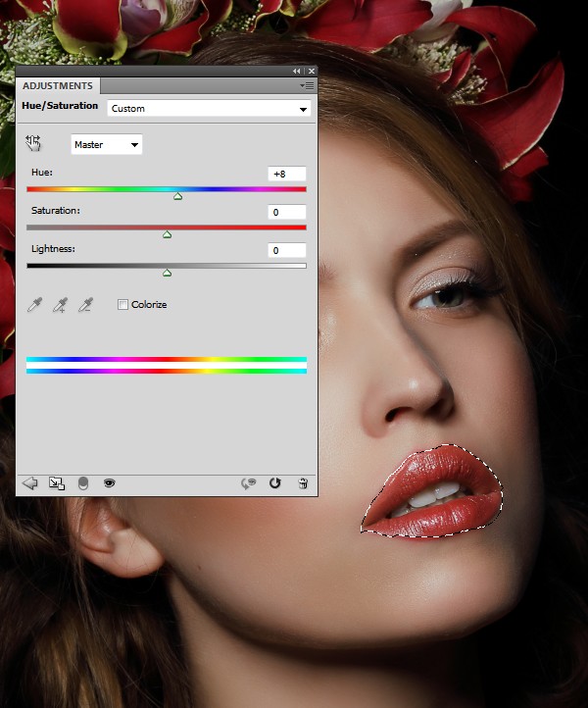Select the on-image targeted adjustment tool
The height and width of the screenshot is (708, 588).
tap(34, 144)
